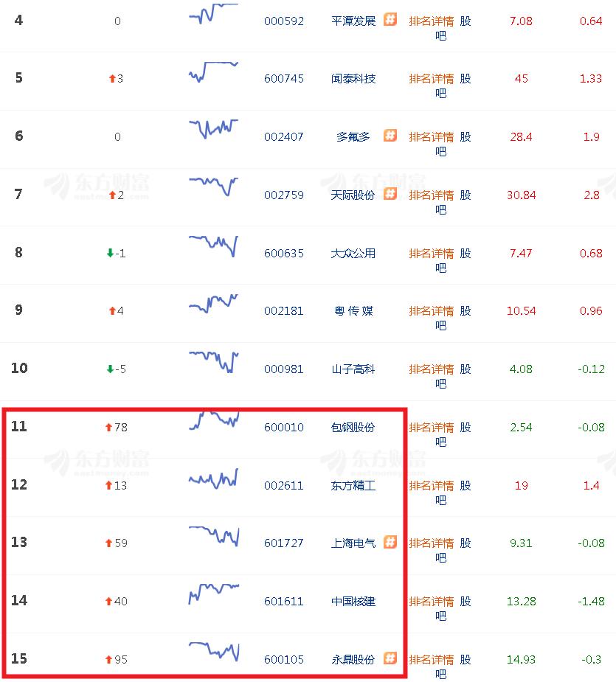The image size is (616, 682).
Task: Click the # icon next to 永鼎股份
Action: click(390, 658)
